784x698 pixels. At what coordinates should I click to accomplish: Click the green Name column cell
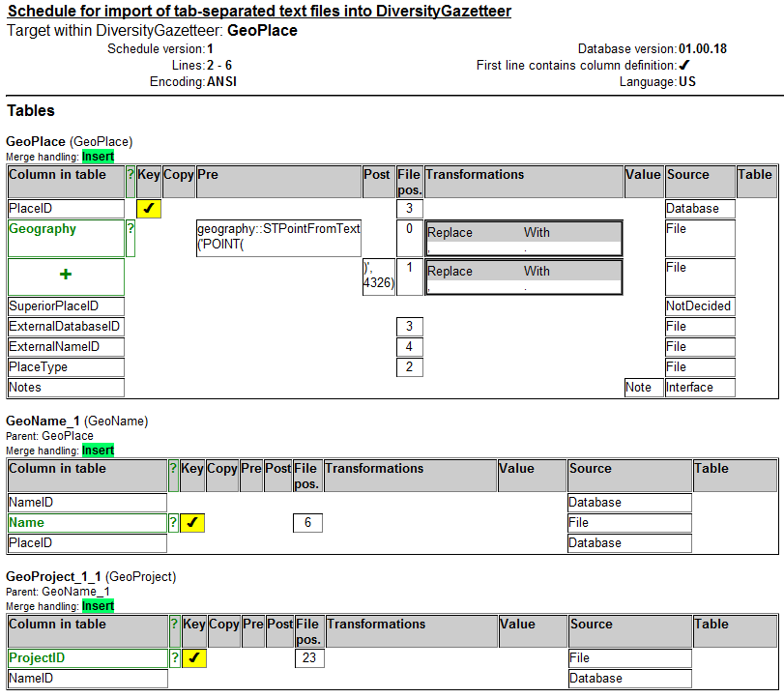(88, 522)
